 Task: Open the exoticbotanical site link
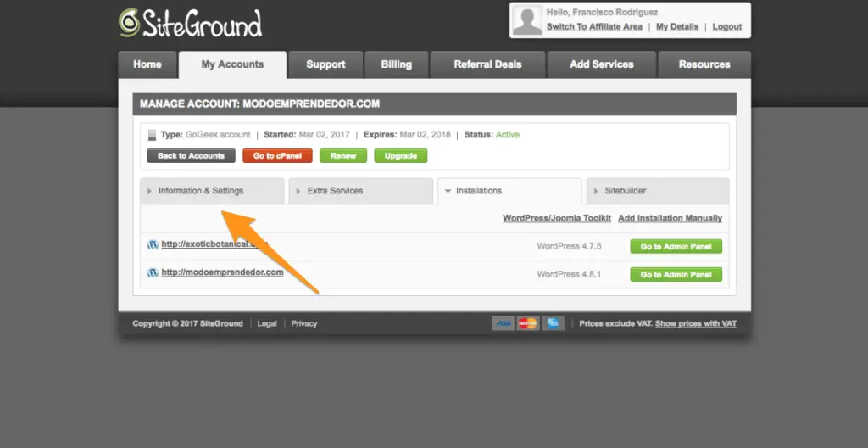(214, 244)
